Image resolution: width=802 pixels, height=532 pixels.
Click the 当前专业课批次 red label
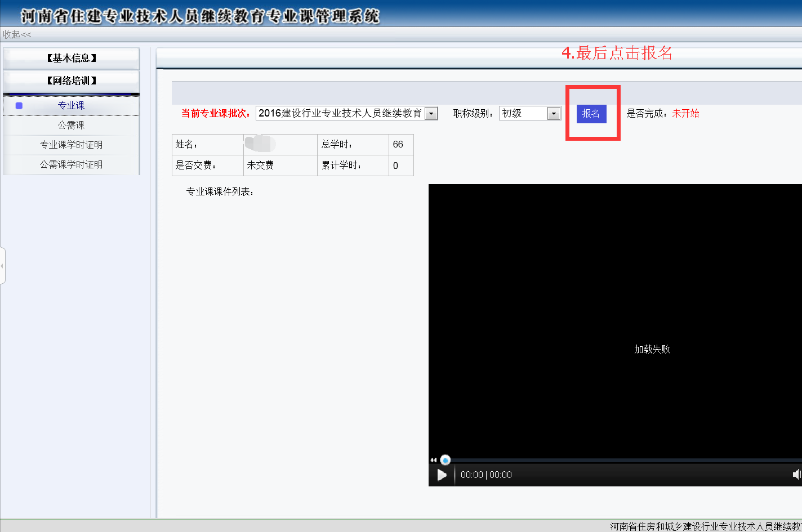[216, 113]
